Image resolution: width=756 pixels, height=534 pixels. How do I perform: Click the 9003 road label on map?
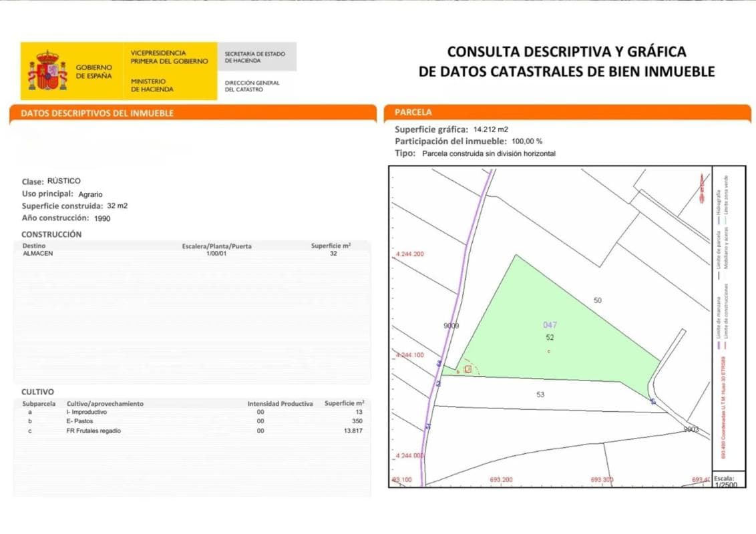pos(691,429)
